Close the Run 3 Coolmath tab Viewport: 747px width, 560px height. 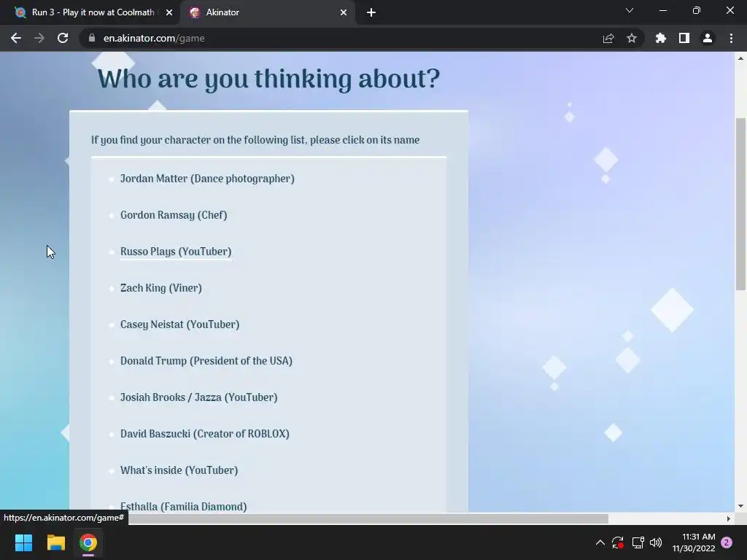coord(169,13)
